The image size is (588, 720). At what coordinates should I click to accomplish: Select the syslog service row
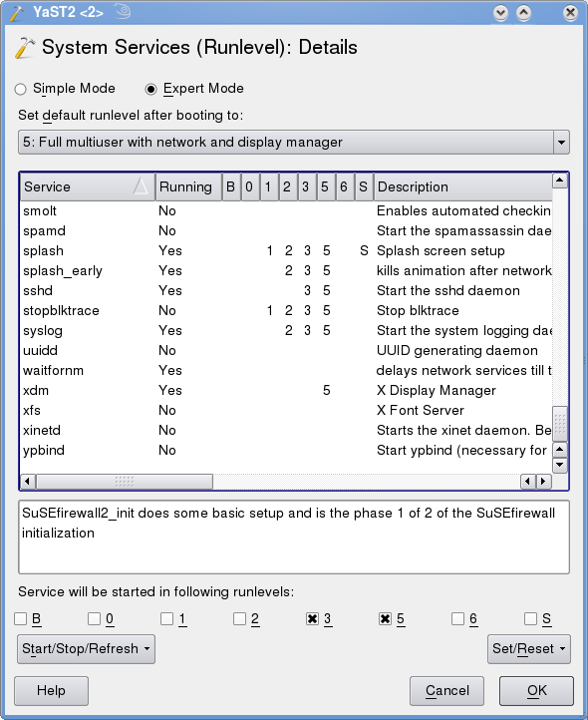(x=286, y=331)
